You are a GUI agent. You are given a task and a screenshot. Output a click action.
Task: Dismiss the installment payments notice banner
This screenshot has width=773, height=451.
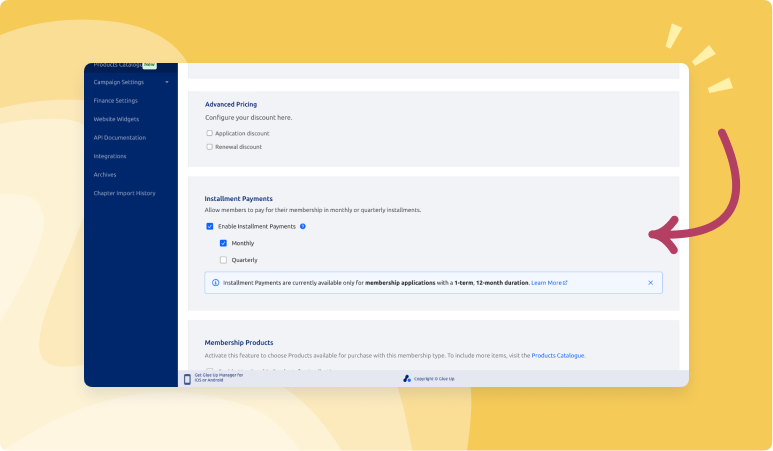pos(650,283)
